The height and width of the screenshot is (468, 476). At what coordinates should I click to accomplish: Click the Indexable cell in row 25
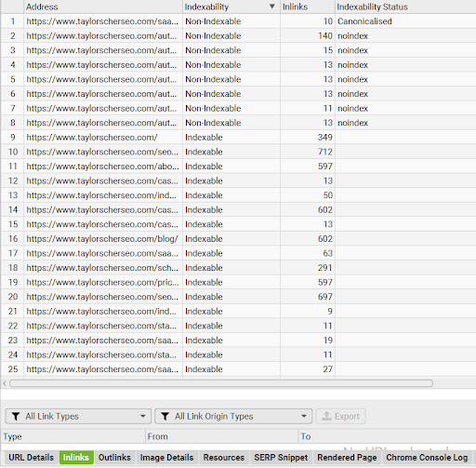coord(204,369)
